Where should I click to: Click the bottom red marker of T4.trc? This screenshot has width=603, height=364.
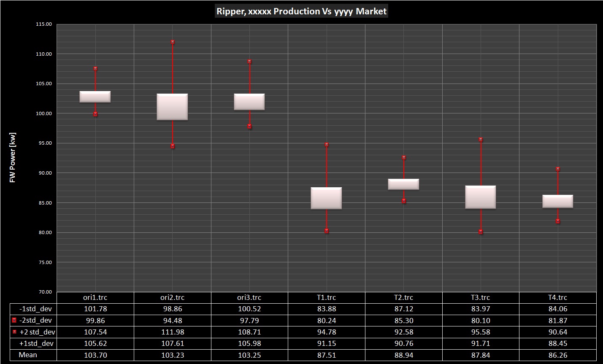pyautogui.click(x=558, y=221)
